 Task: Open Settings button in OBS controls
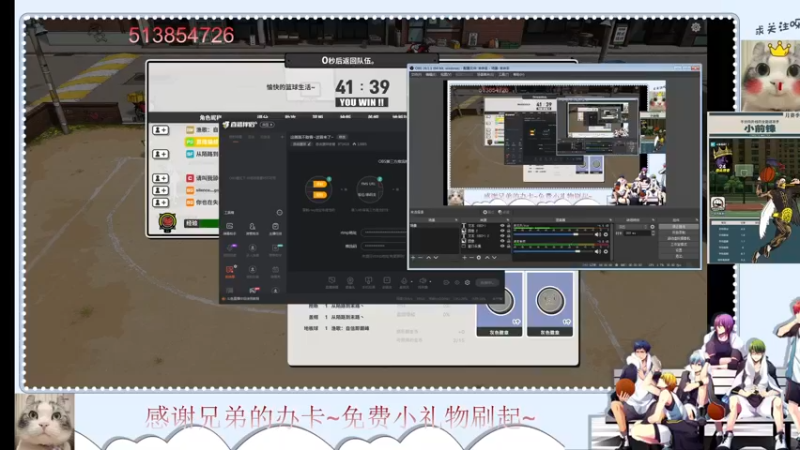point(679,250)
